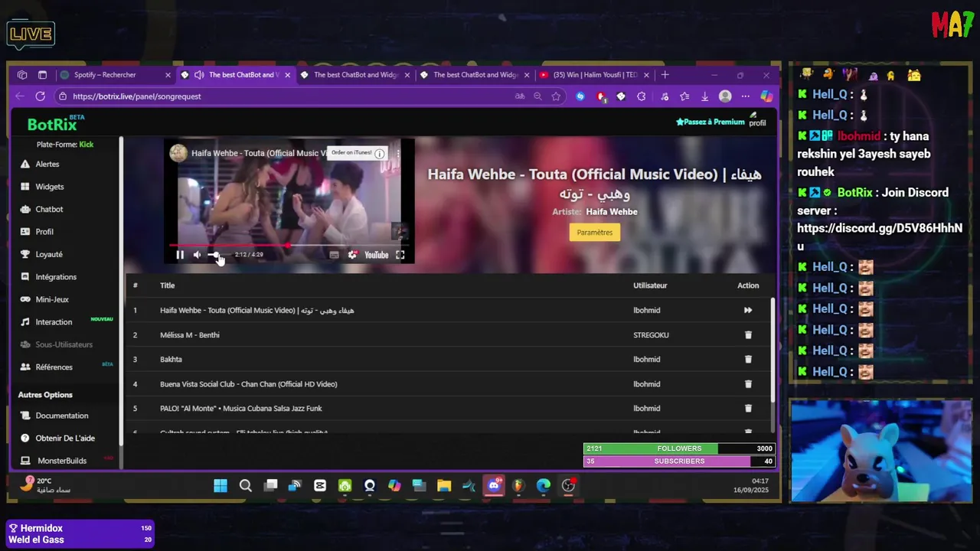Click the Paramètres button
Image resolution: width=980 pixels, height=551 pixels.
click(x=595, y=233)
